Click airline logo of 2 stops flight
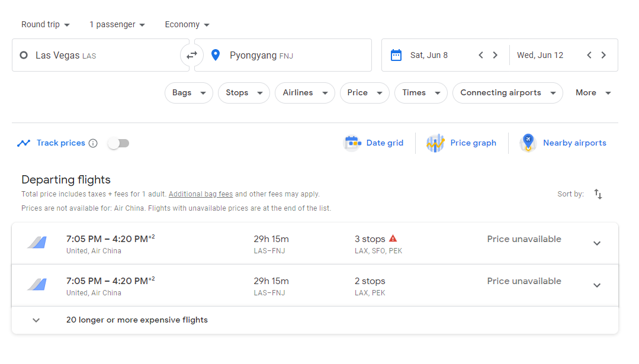This screenshot has height=364, width=639. [37, 285]
